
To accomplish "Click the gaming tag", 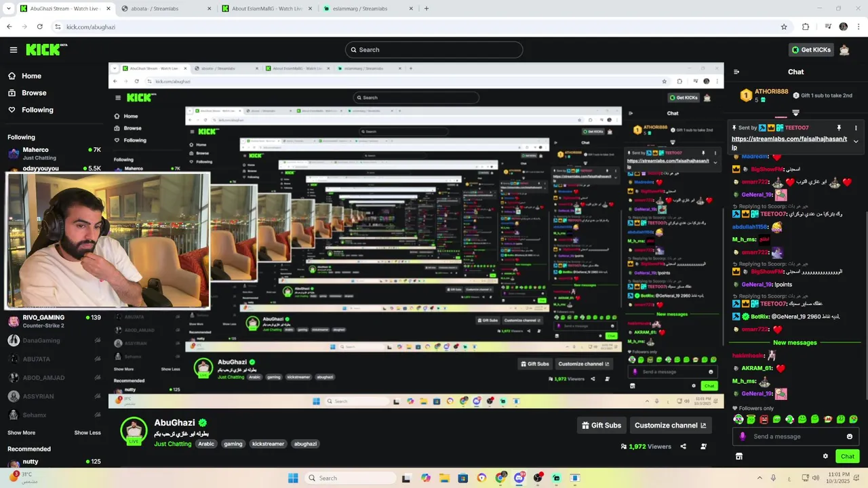I will (x=233, y=444).
